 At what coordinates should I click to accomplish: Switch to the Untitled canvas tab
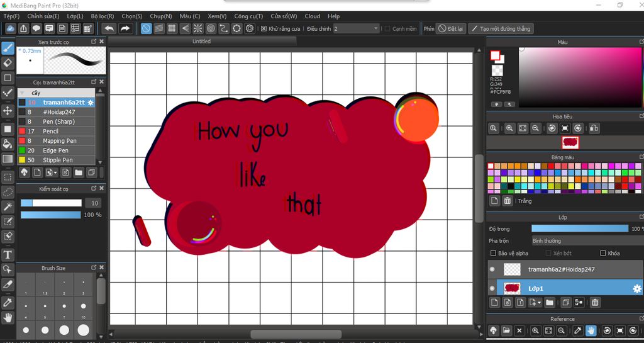pyautogui.click(x=202, y=41)
